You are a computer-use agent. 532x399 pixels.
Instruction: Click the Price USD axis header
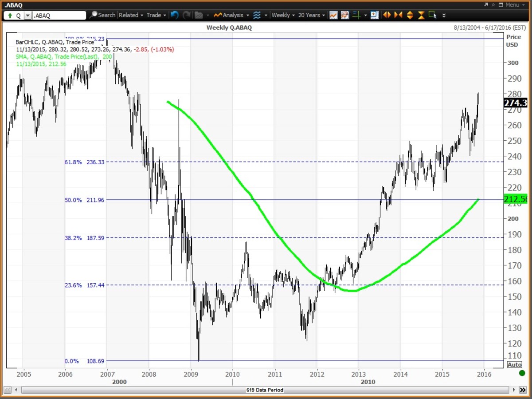[514, 41]
